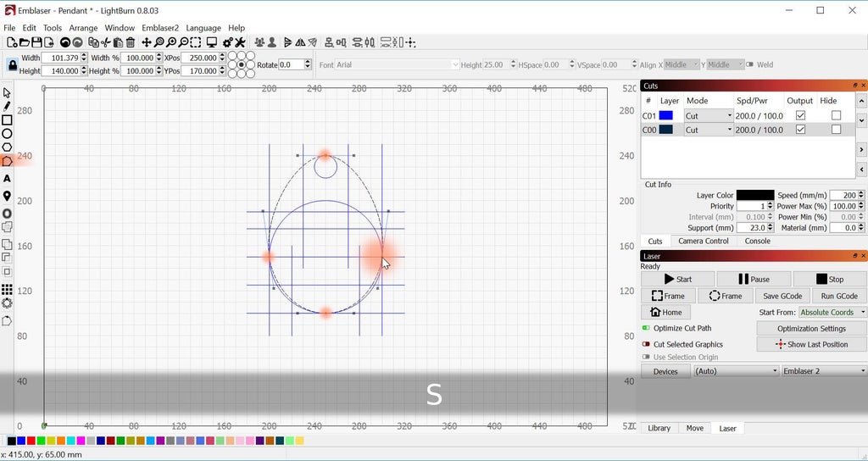Click the Rotate field stepper arrows
Screen dimensions: 868x461
click(308, 64)
